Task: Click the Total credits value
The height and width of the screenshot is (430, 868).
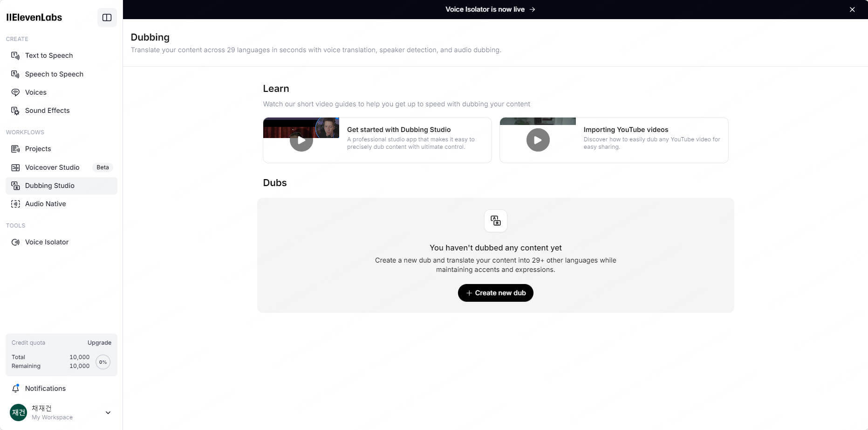Action: pos(79,357)
